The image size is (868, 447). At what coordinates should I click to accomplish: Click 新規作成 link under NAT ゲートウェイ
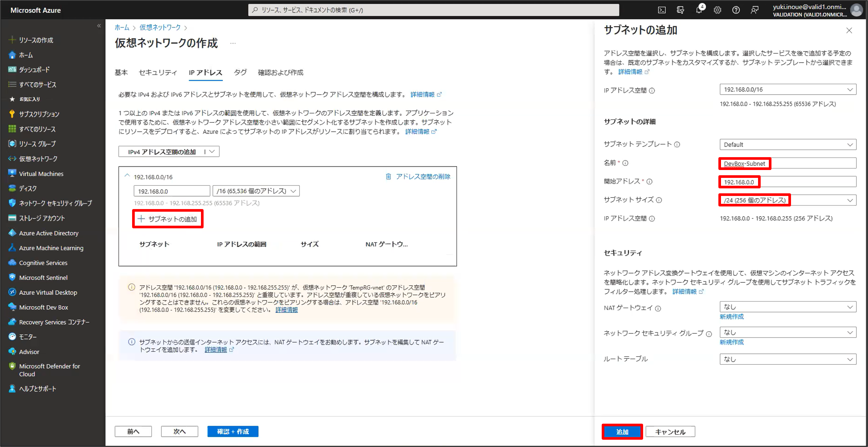pyautogui.click(x=731, y=316)
